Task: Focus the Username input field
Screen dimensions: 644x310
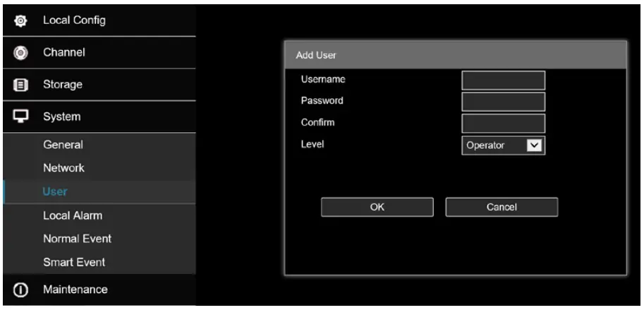Action: point(504,81)
